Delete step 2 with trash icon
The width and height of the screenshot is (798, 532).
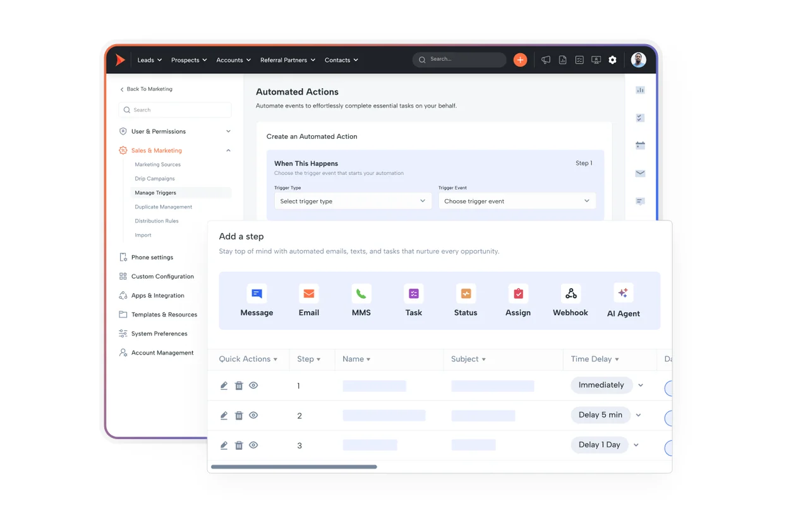[239, 415]
